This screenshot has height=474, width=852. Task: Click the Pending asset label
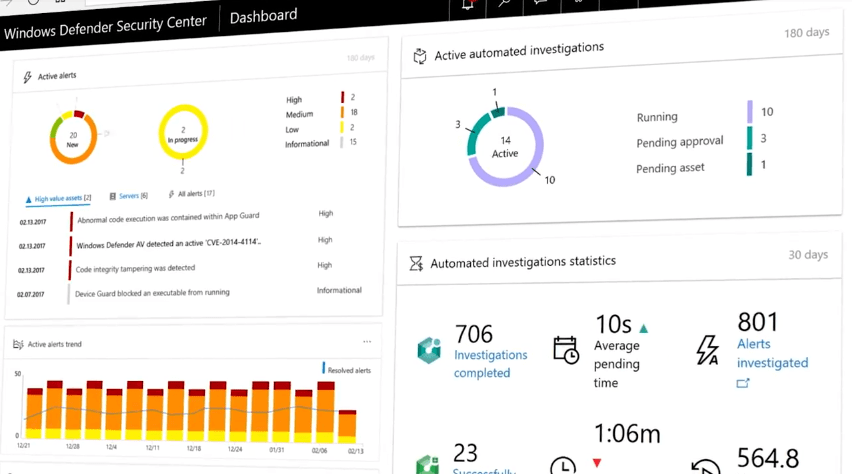[x=670, y=169]
